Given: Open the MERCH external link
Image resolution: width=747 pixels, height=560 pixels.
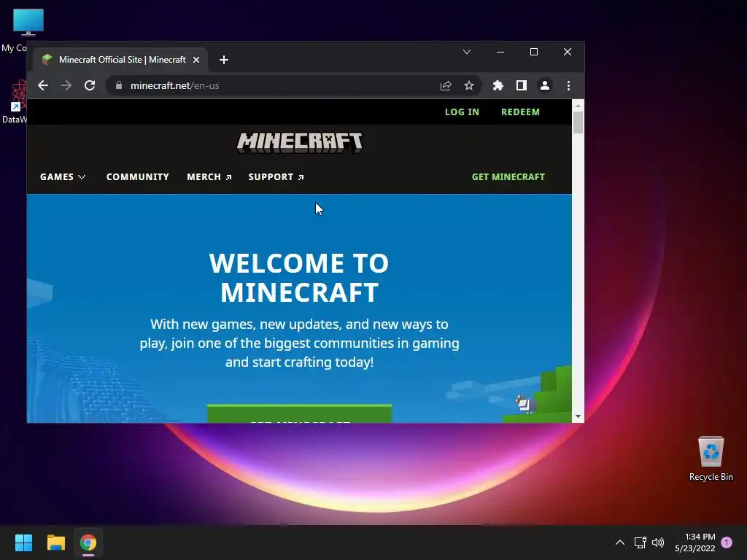Looking at the screenshot, I should click(209, 177).
